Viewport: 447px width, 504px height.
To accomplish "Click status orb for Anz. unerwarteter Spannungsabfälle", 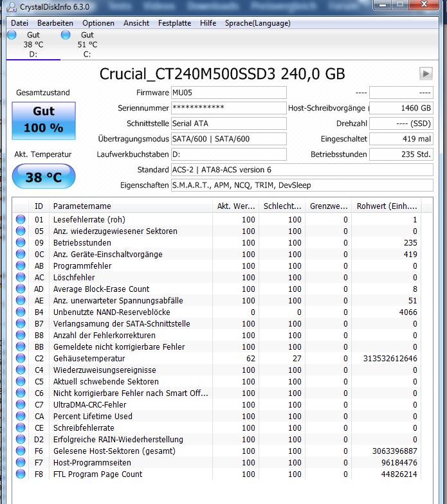I will pos(21,300).
